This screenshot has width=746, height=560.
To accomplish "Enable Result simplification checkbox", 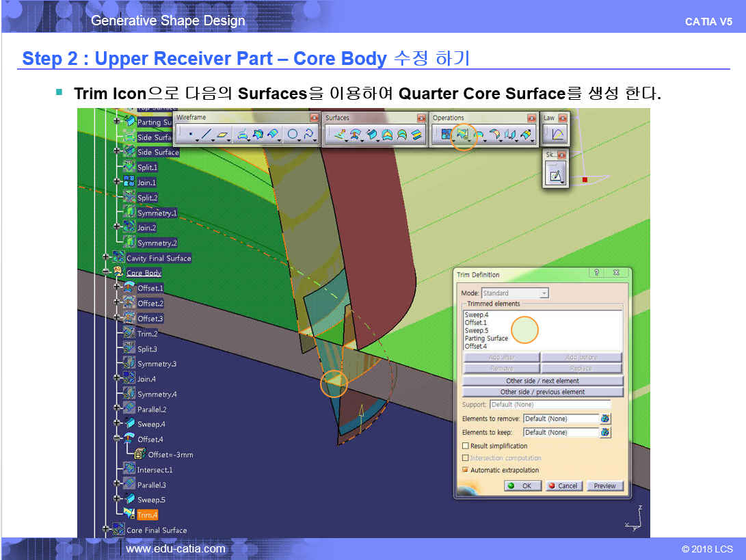I will [x=466, y=446].
